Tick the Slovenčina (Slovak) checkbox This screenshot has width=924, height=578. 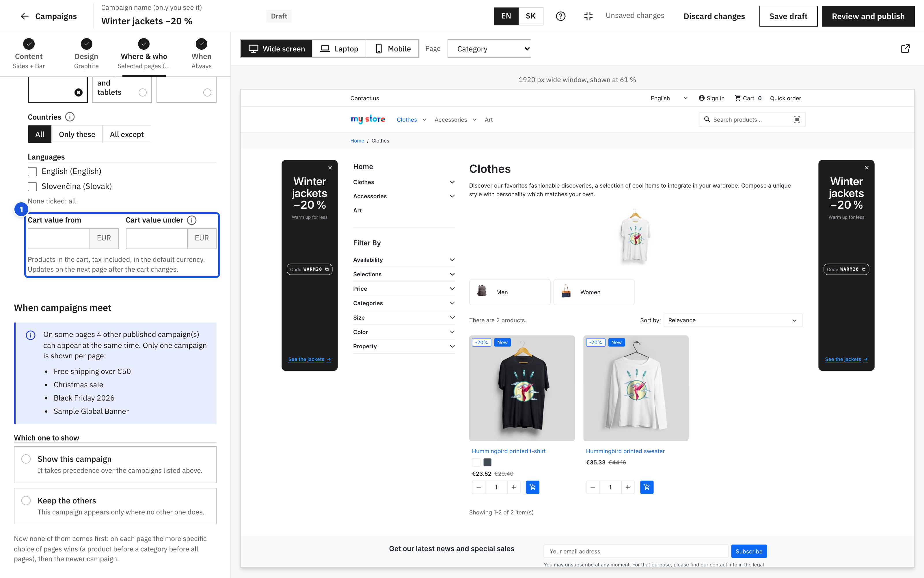pos(32,187)
